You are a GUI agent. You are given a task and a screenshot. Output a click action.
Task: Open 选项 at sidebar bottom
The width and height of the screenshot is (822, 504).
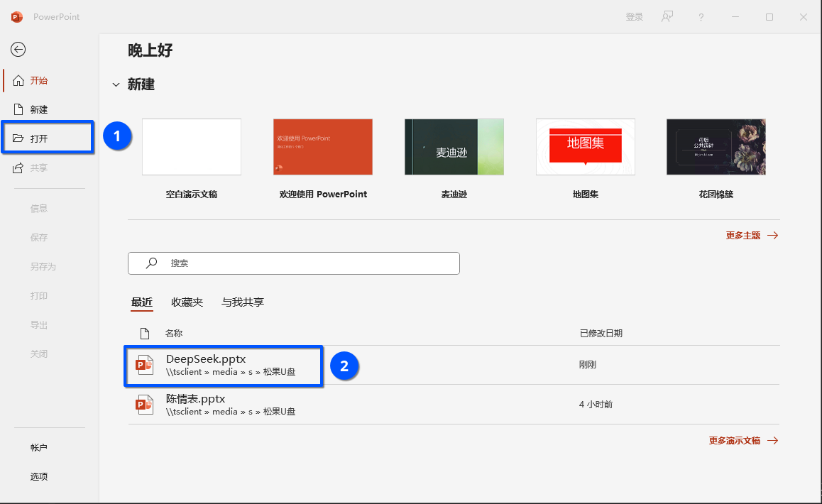pos(39,477)
